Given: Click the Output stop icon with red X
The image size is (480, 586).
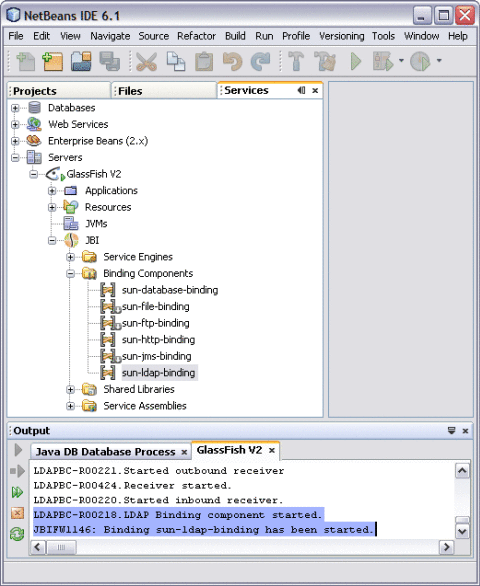Looking at the screenshot, I should pyautogui.click(x=17, y=513).
